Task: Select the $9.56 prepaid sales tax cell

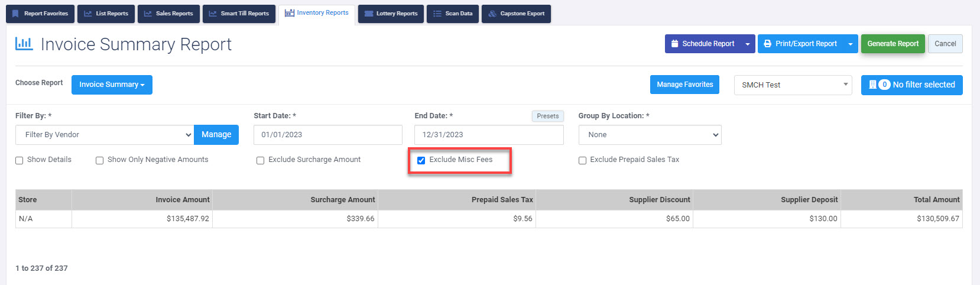Action: pyautogui.click(x=457, y=219)
